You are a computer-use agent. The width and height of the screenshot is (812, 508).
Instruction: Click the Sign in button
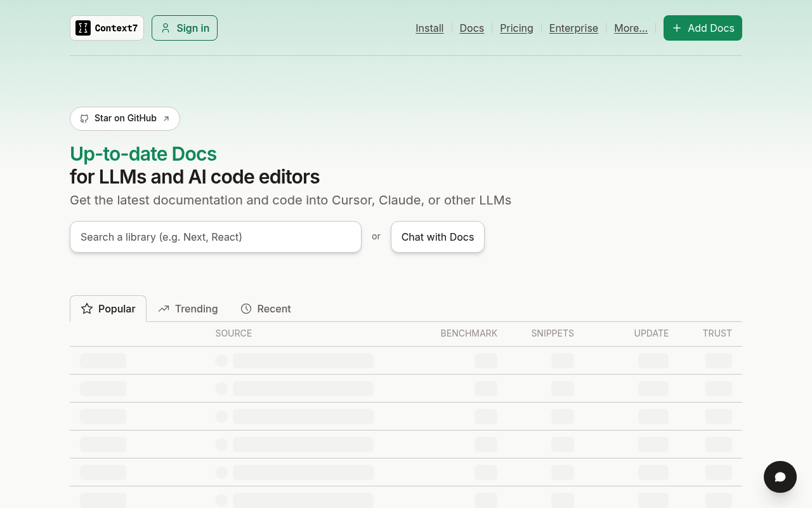(x=185, y=28)
